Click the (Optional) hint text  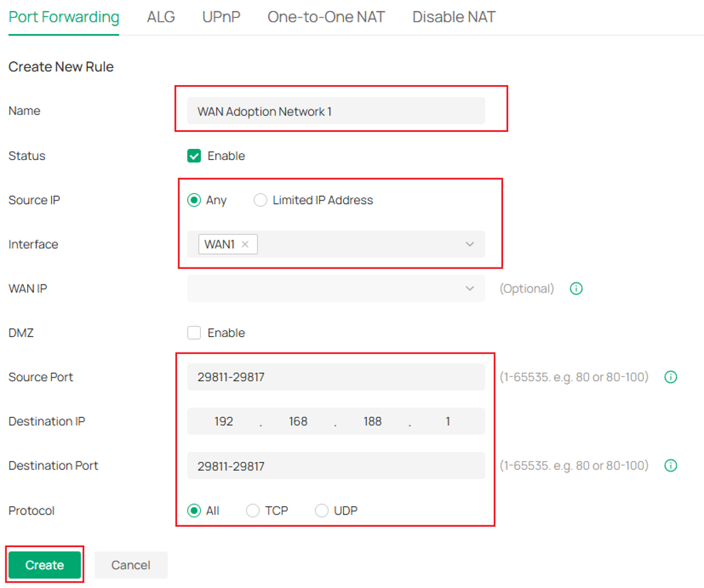(x=527, y=289)
